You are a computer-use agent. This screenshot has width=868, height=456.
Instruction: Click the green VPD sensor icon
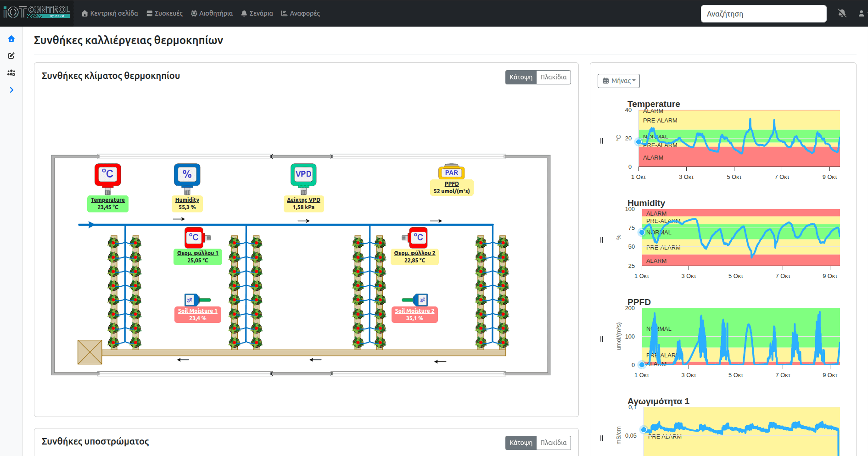coord(303,175)
